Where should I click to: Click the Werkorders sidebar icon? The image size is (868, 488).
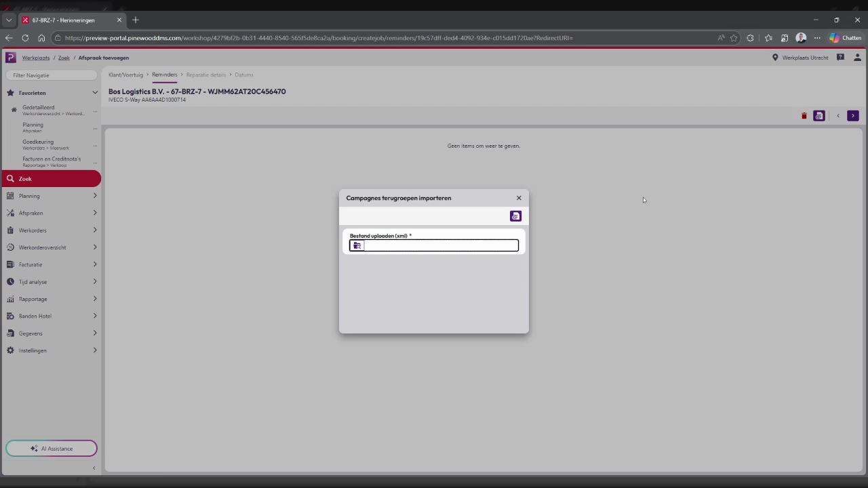(x=10, y=230)
